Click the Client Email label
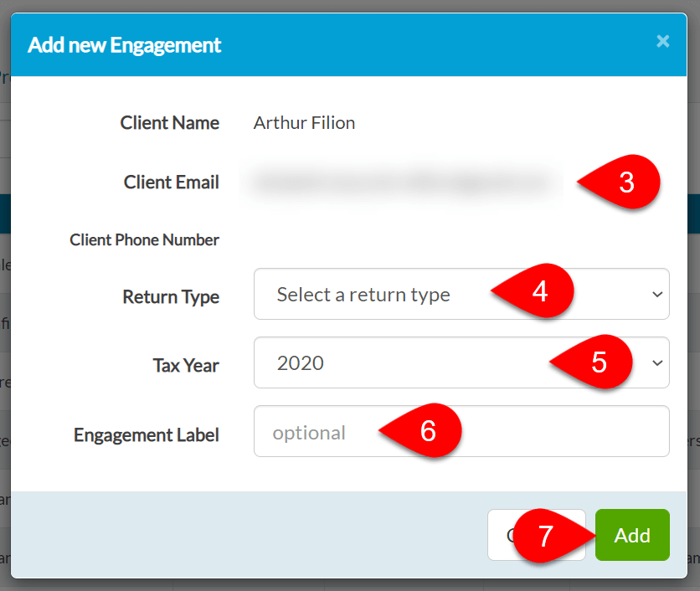This screenshot has width=700, height=591. [172, 182]
